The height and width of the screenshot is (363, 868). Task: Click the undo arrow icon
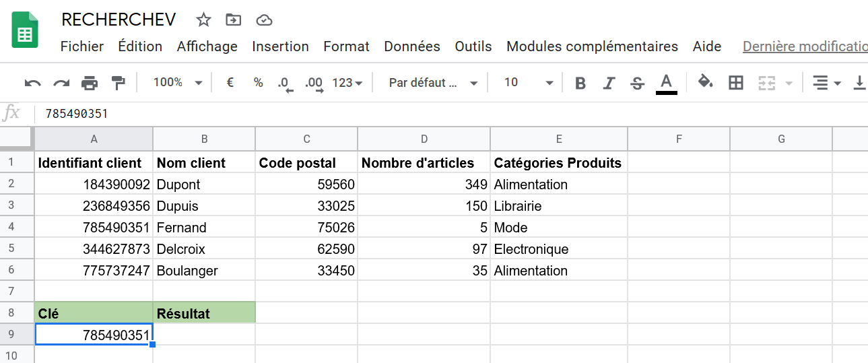pos(32,83)
